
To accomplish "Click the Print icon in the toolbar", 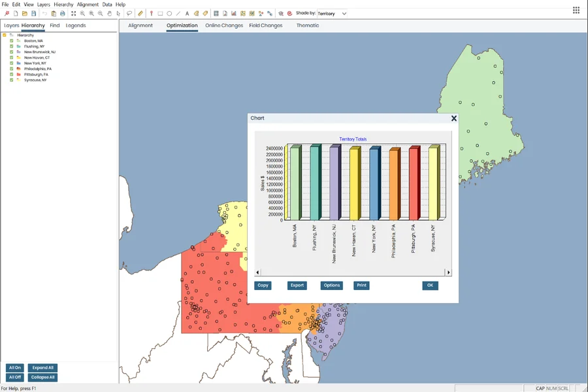I will 62,12.
